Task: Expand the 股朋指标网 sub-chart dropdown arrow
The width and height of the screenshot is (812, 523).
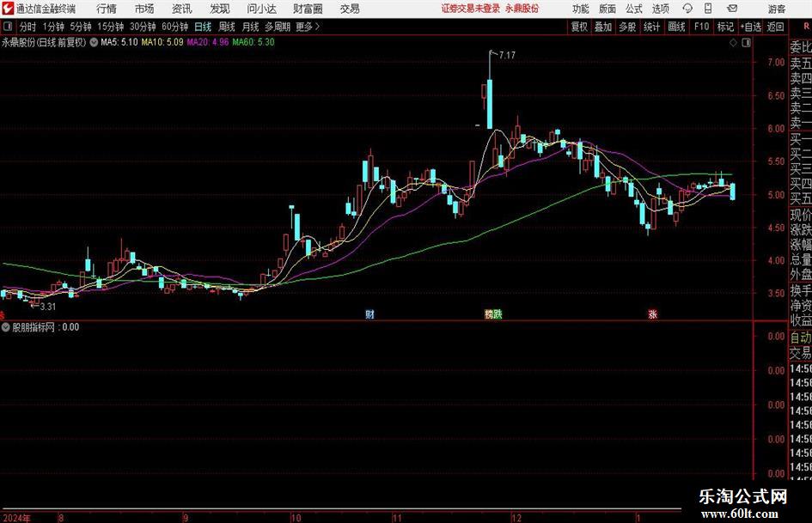Action: [6, 327]
